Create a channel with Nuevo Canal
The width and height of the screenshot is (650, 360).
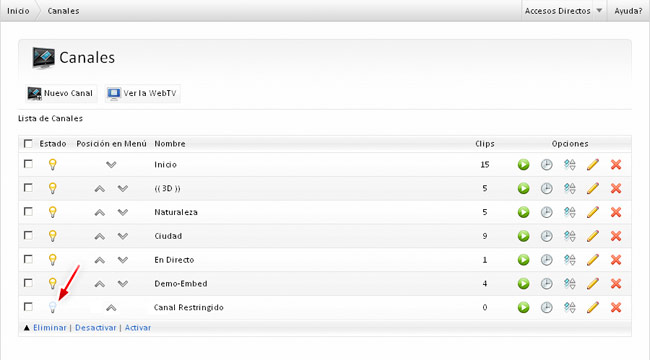61,93
